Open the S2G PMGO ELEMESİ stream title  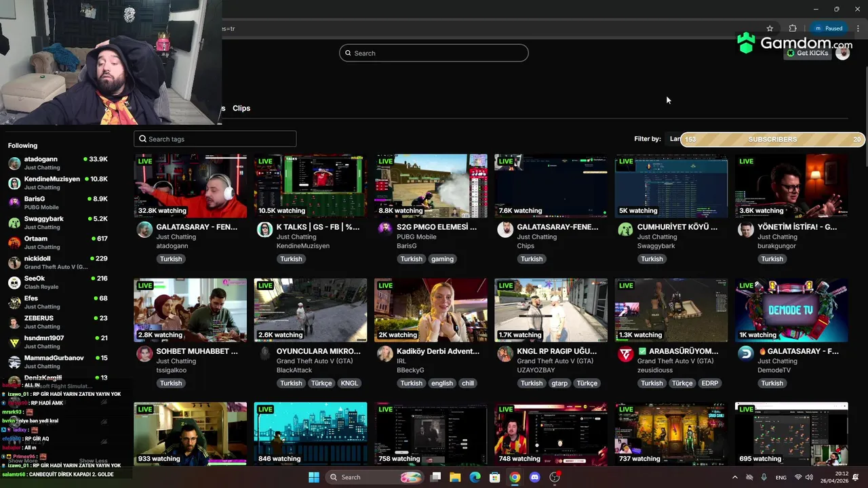click(x=437, y=227)
